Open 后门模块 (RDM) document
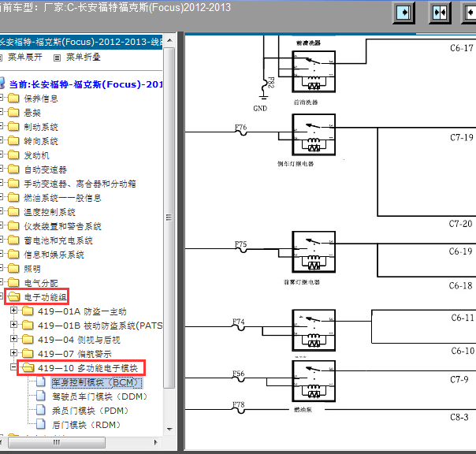This screenshot has height=454, width=476. [x=86, y=425]
